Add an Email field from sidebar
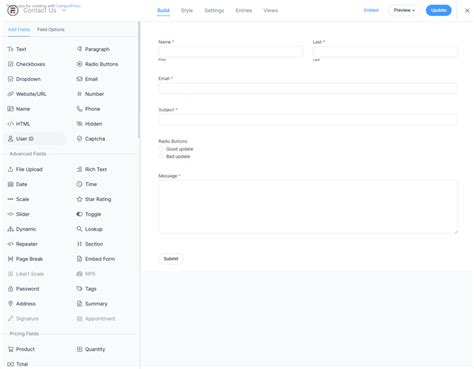Screen dimensions: 474x369 click(x=87, y=79)
